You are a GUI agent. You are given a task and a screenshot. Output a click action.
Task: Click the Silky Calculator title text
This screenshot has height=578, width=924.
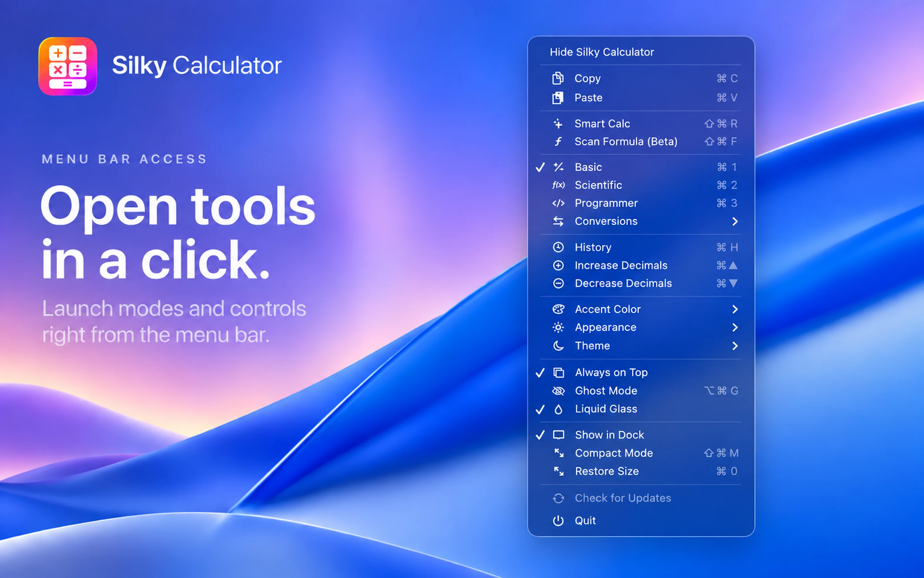pyautogui.click(x=197, y=66)
